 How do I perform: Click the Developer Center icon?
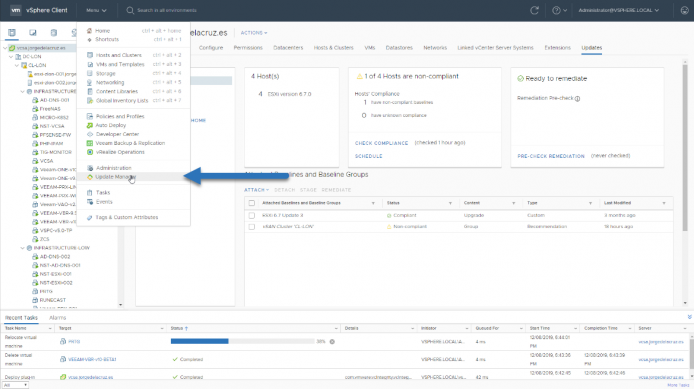[89, 134]
